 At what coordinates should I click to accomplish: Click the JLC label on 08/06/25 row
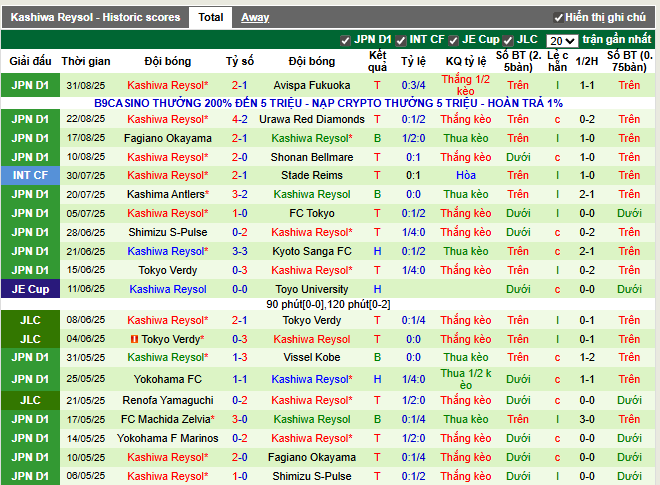point(30,320)
